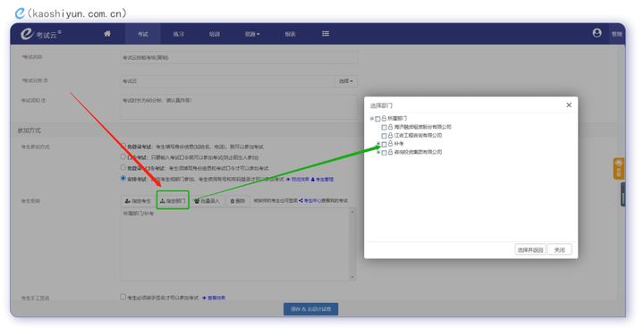Tick the 江西工程咨询有限公司 checkbox

point(384,136)
